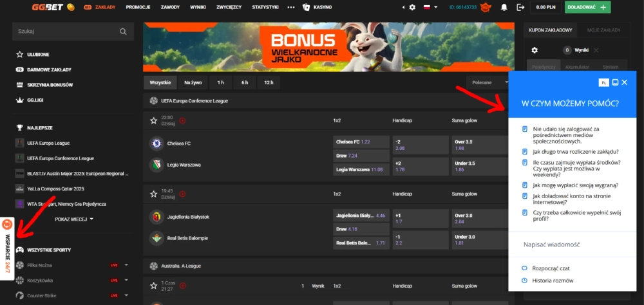Open the Zakłady menu item
Viewport: 644px width, 305px height.
[x=100, y=7]
